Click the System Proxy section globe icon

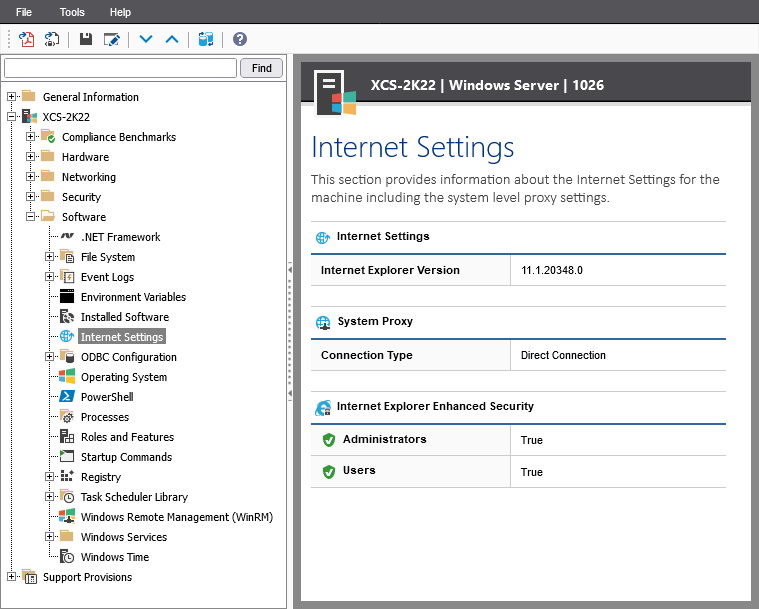click(x=323, y=322)
